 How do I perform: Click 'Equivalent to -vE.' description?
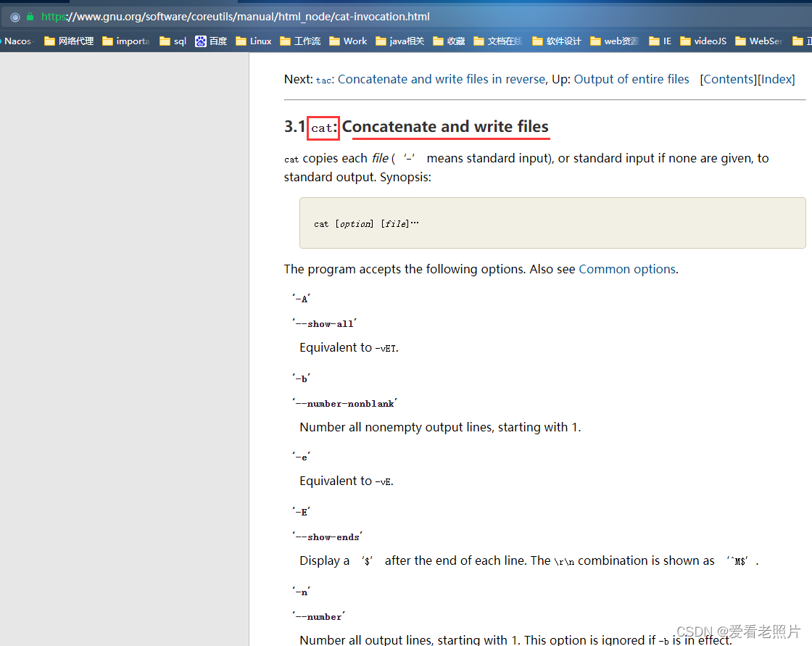point(347,481)
